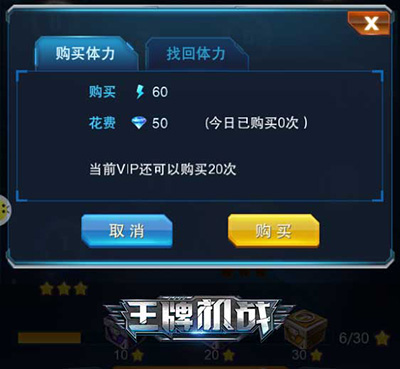
Task: Click the three-star rating icons
Action: [x=64, y=289]
